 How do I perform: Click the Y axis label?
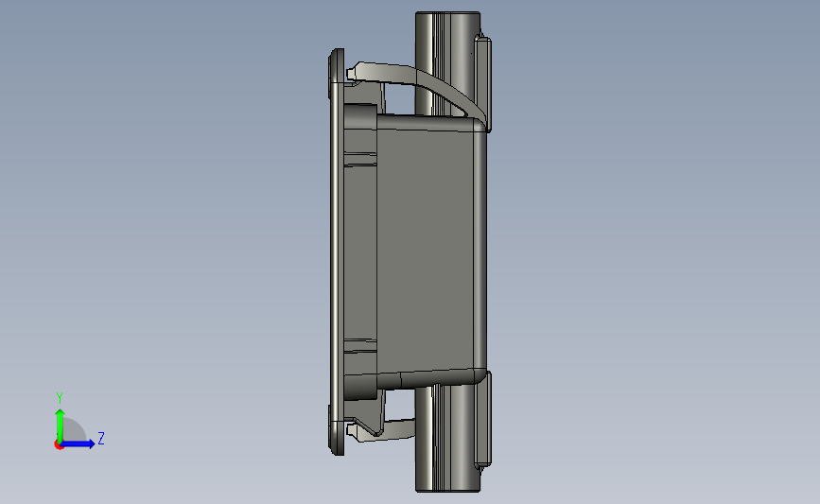(60, 399)
